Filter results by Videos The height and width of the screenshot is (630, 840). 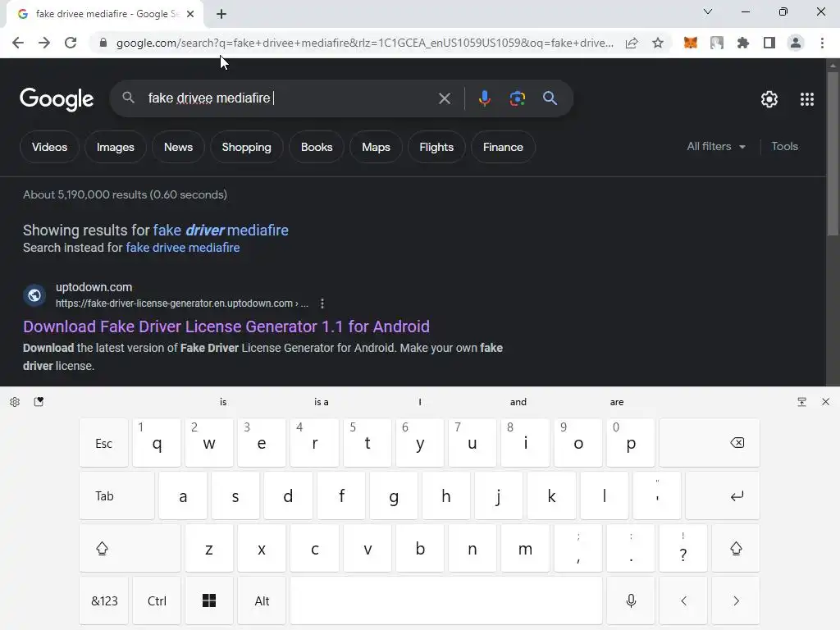(49, 147)
